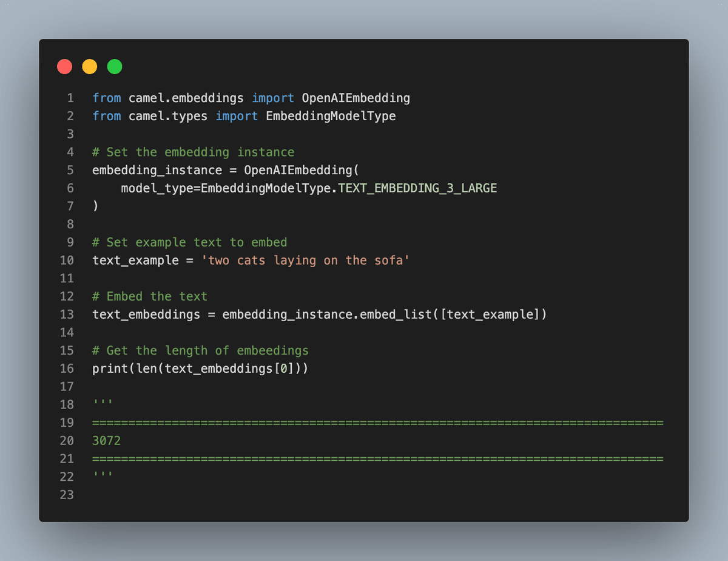Click line number 10 in gutter
Screen dimensions: 728x561
coord(67,260)
